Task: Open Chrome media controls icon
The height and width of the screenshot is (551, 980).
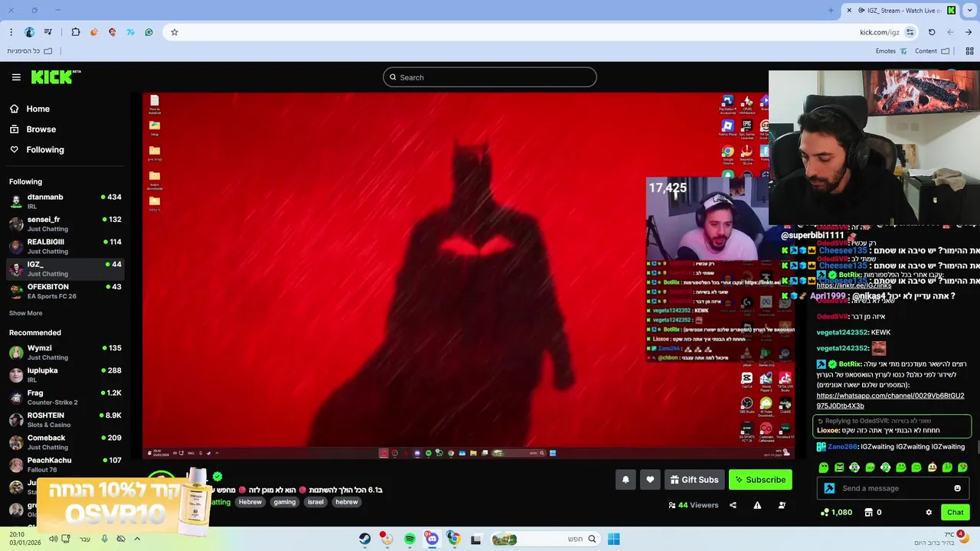Action: 48,32
